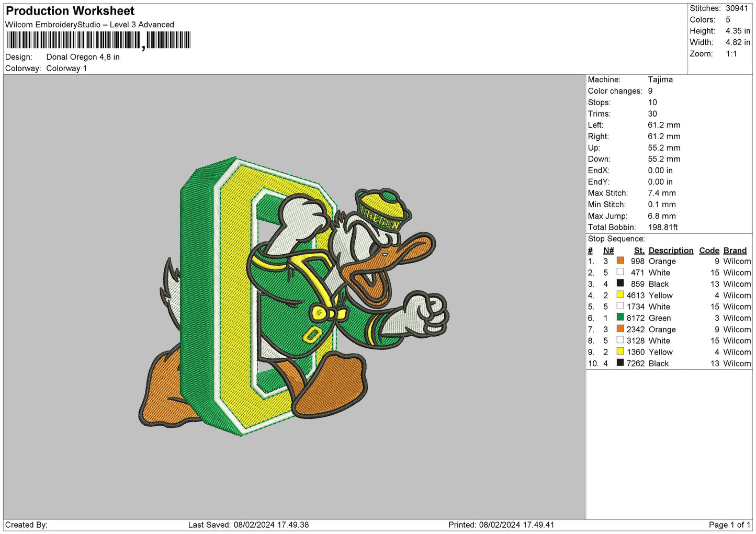This screenshot has height=534, width=756.
Task: Click the 'Right:' measurement label
Action: tap(598, 137)
